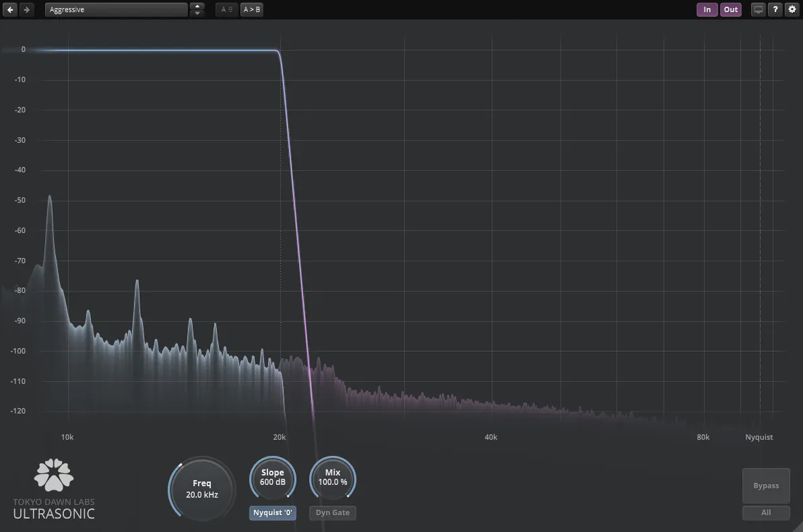Image resolution: width=803 pixels, height=532 pixels.
Task: Click the All button under Bypass
Action: (766, 512)
